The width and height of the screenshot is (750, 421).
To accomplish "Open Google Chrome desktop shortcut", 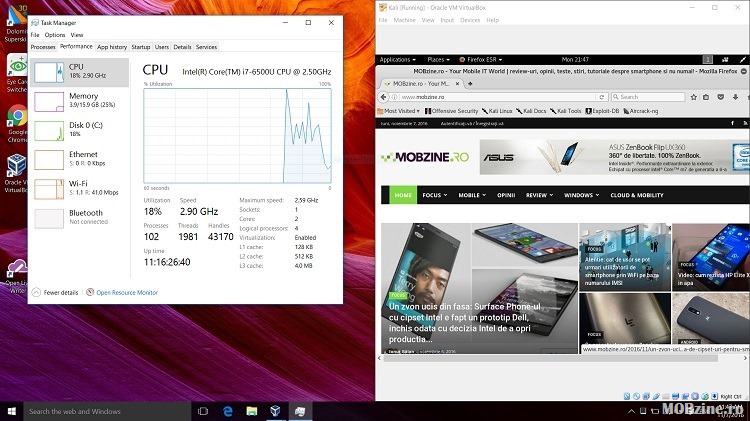I will (x=17, y=123).
